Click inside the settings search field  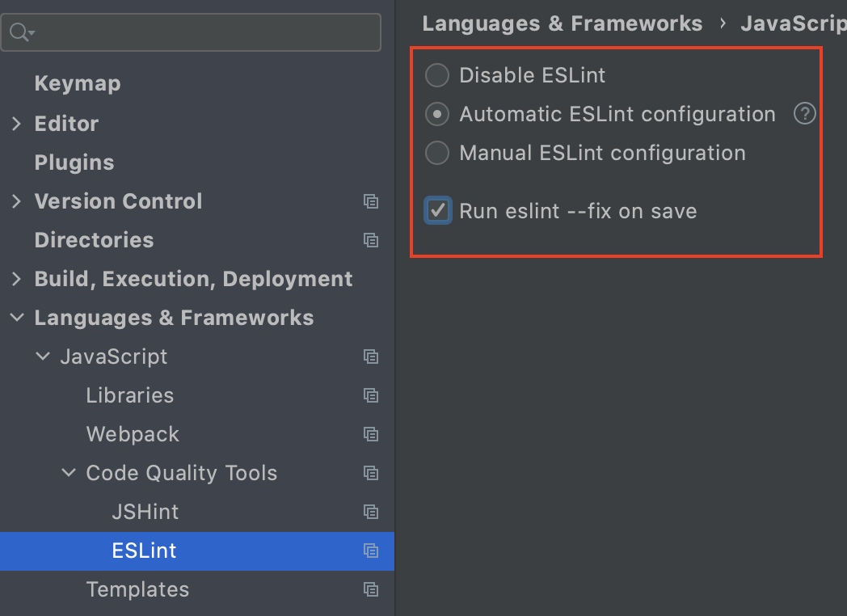[192, 32]
